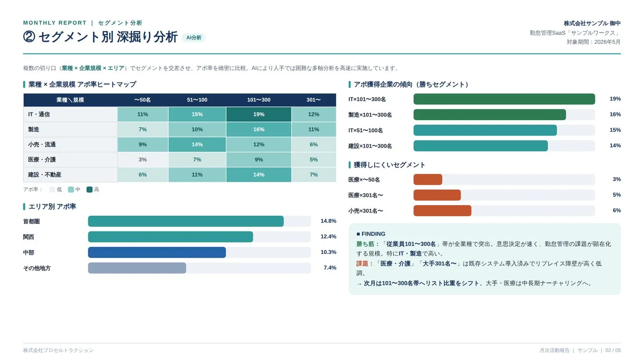Click the 医療×301名〜 orange bar
This screenshot has width=644, height=362.
(437, 195)
